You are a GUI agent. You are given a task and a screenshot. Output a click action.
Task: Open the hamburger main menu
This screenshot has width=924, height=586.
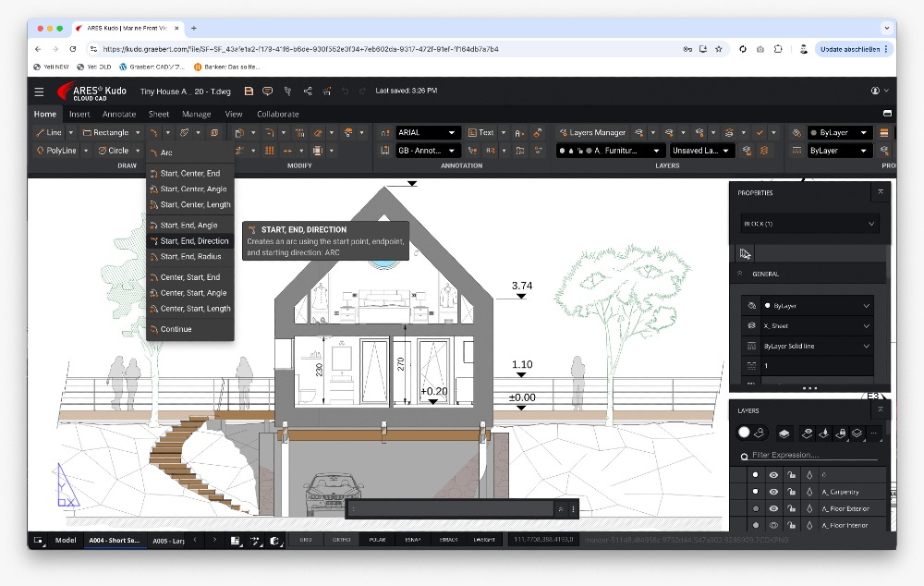coord(39,92)
